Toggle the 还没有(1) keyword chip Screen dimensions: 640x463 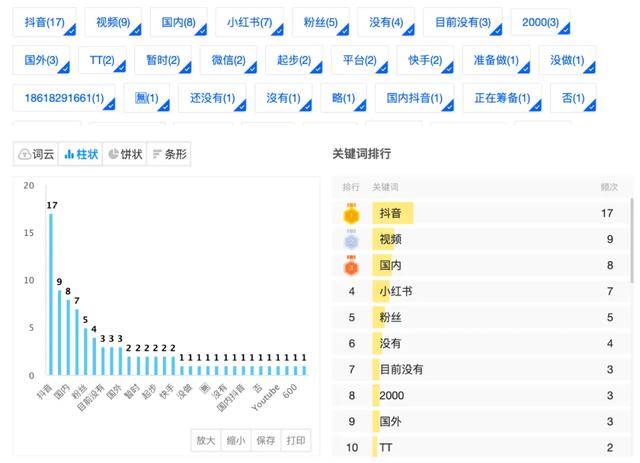pyautogui.click(x=212, y=98)
